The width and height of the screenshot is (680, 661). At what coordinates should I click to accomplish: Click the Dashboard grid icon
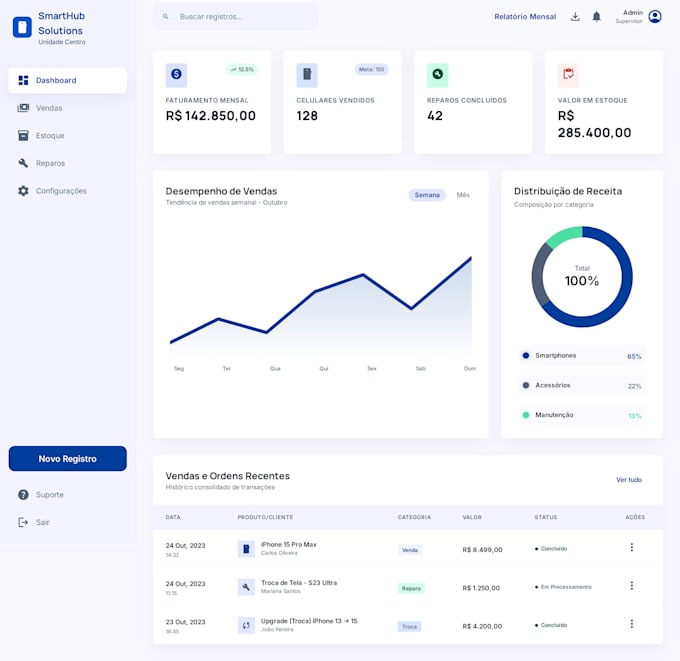pyautogui.click(x=23, y=80)
